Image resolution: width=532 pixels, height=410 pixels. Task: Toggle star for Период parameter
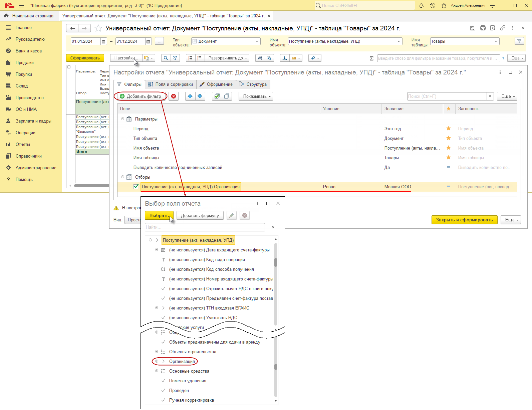pos(449,129)
